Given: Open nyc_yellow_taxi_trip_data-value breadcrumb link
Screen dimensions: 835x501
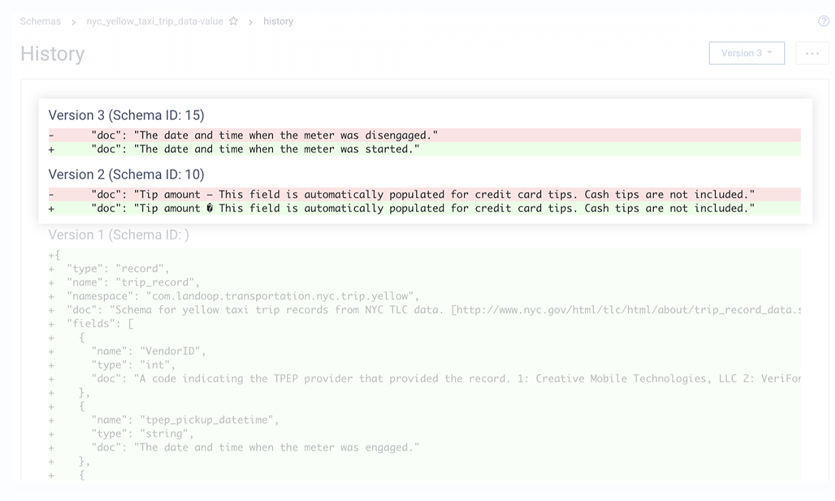Looking at the screenshot, I should [x=154, y=21].
